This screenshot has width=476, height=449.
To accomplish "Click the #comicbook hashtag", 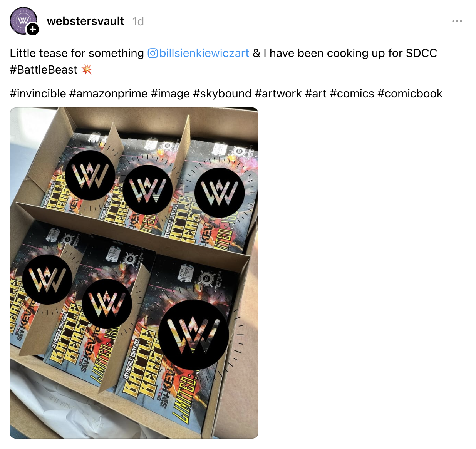I will (410, 94).
